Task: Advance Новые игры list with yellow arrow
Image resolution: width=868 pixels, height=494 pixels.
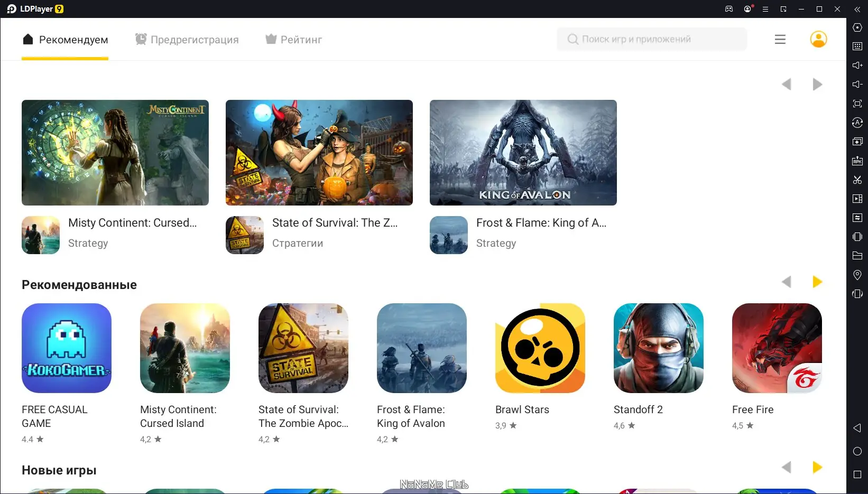Action: tap(817, 467)
